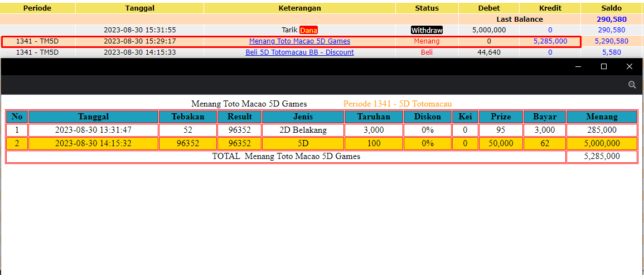
Task: Click the Bayar value 62
Action: 545,143
